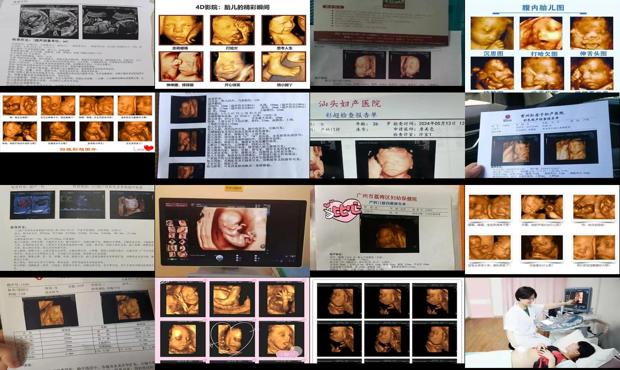Open the photo of doctor performing ultrasound
Image resolution: width=620 pixels, height=370 pixels.
(x=542, y=323)
